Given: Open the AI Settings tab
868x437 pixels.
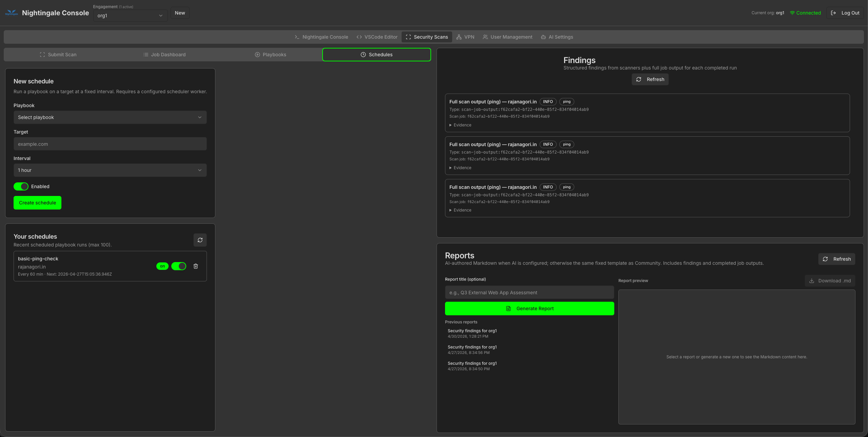Looking at the screenshot, I should click(557, 37).
